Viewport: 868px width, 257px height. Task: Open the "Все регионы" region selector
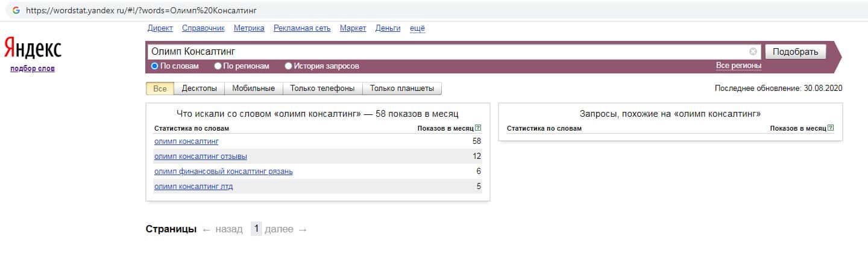738,66
